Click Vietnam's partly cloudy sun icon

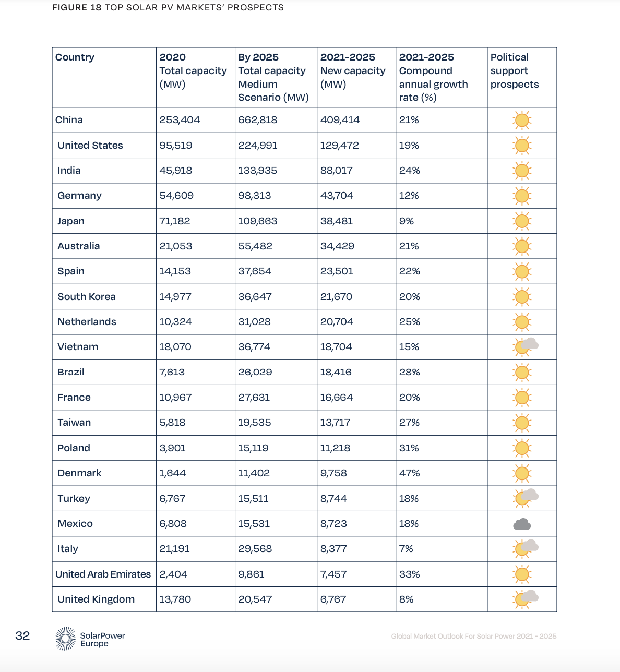[526, 346]
